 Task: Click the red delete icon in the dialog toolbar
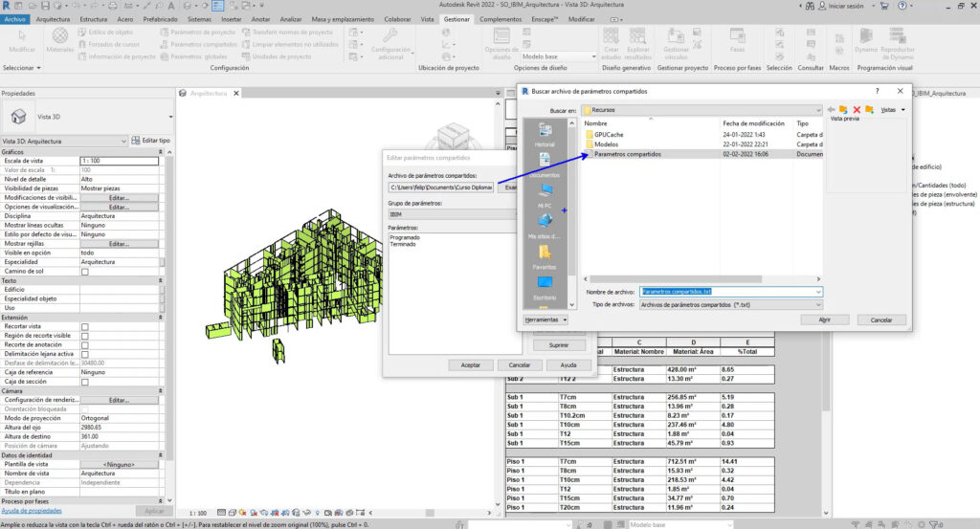[x=856, y=110]
